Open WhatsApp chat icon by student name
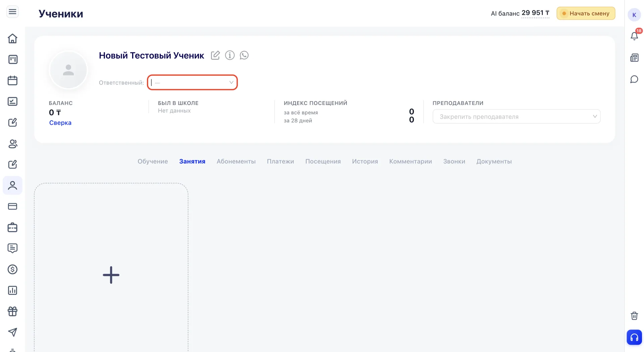Viewport: 644px width, 352px height. point(244,55)
